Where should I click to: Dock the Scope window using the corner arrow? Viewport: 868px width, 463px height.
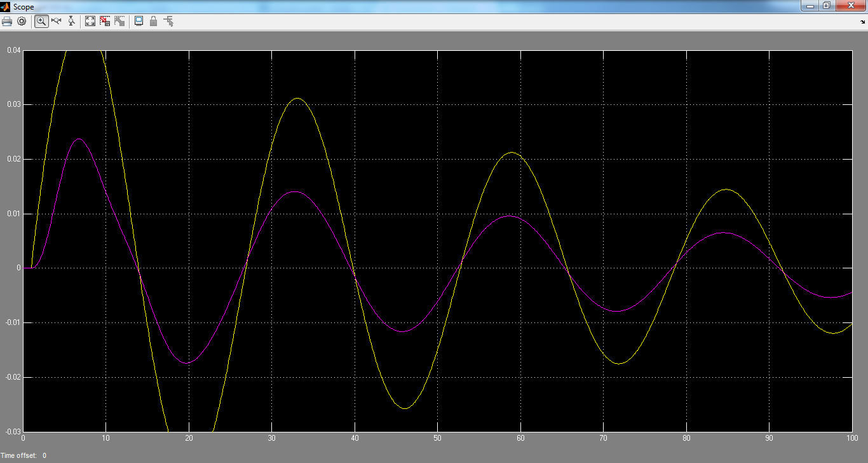[862, 22]
